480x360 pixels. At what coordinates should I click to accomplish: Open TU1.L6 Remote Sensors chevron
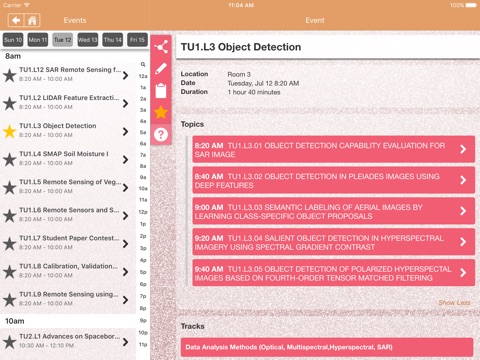click(125, 215)
